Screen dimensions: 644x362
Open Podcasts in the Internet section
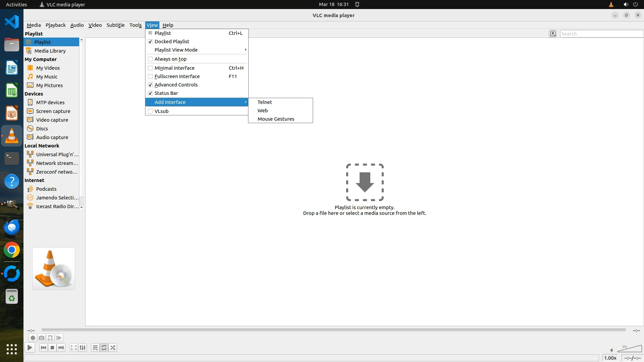[46, 189]
